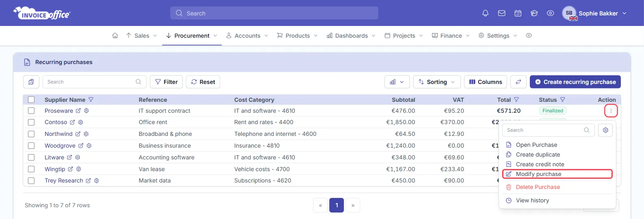The height and width of the screenshot is (219, 644).
Task: Toggle select-all checkbox in table header
Action: coord(31,100)
